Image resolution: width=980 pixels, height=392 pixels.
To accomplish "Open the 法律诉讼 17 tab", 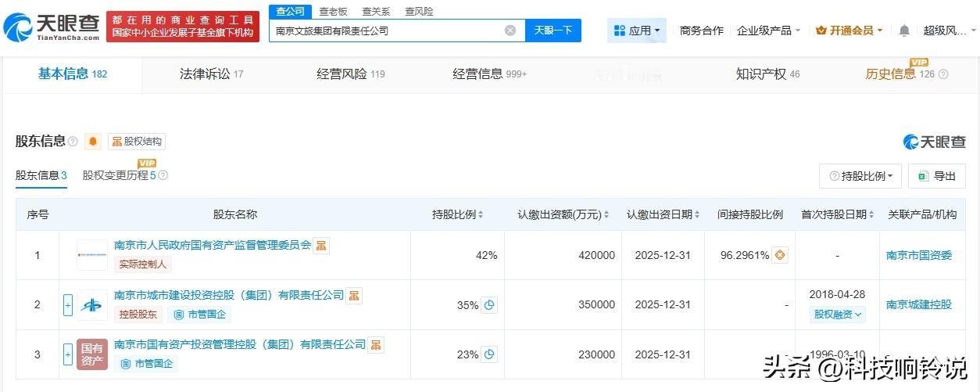I will click(x=211, y=74).
